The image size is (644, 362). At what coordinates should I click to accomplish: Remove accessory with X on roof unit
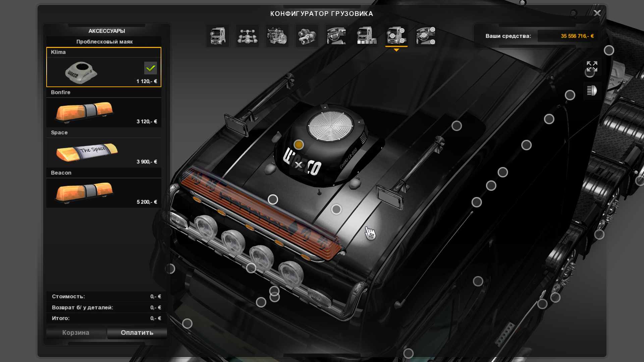point(299,165)
